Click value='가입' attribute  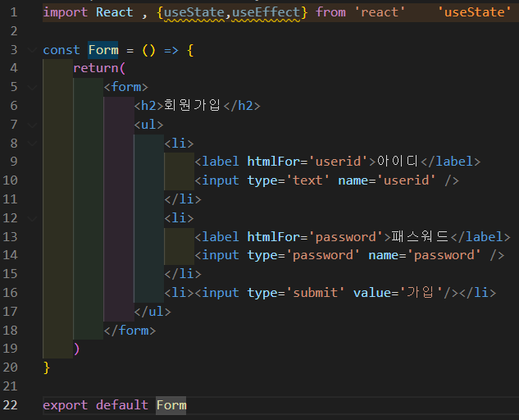pyautogui.click(x=398, y=293)
